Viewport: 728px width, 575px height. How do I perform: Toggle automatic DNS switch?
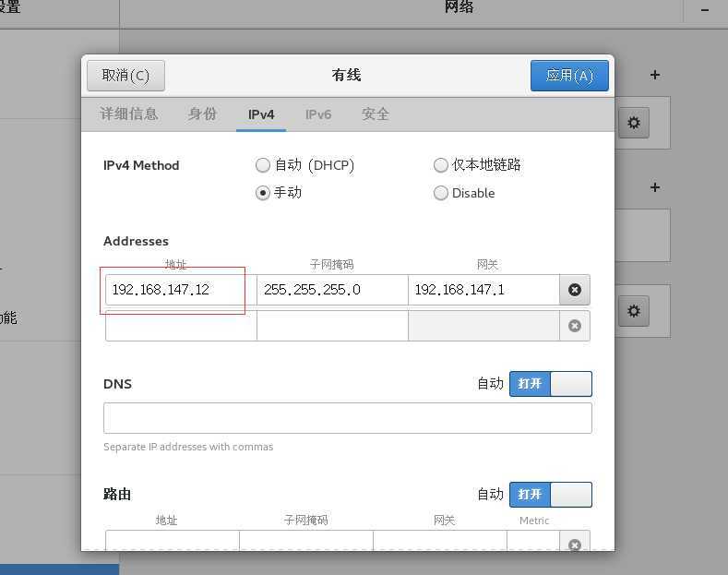[551, 384]
